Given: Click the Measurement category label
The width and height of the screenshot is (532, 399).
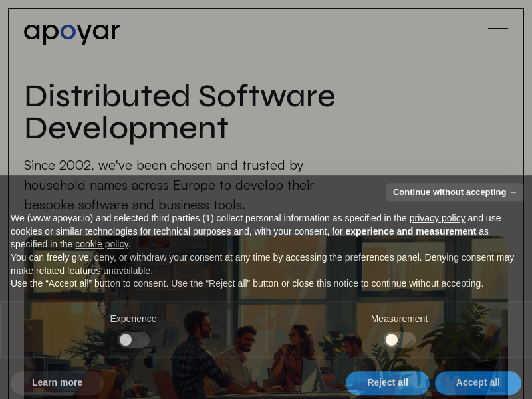Looking at the screenshot, I should (399, 319).
